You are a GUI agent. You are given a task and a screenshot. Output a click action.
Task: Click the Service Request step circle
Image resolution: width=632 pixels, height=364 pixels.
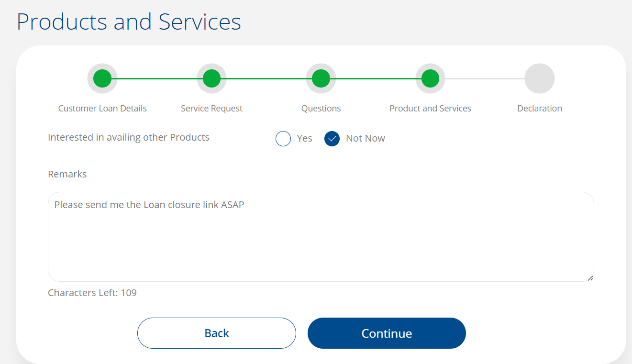(211, 78)
